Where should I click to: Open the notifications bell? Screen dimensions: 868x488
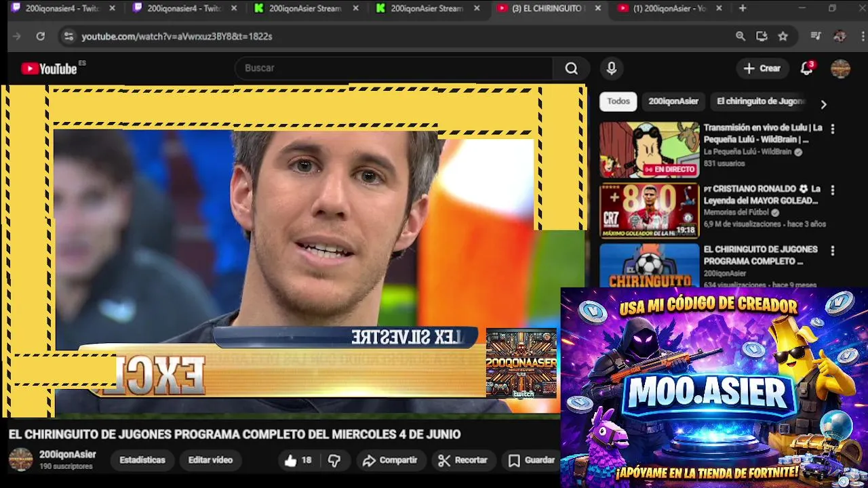click(x=806, y=68)
